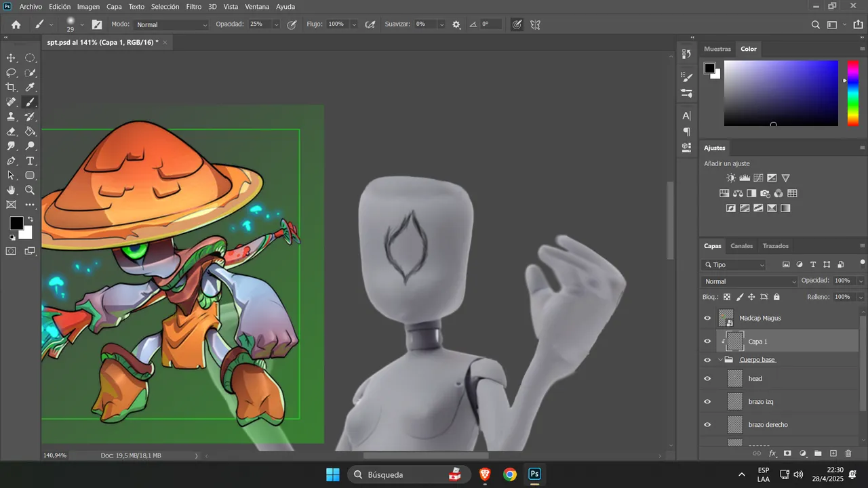Screen dimensions: 868x488
Task: Open the Suavizar dropdown arrow
Action: click(x=441, y=24)
